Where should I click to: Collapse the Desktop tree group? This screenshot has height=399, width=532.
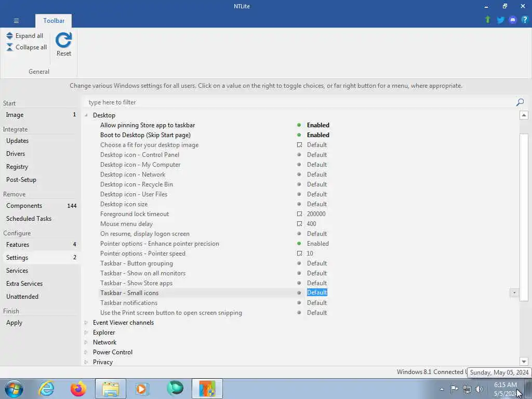coord(86,115)
